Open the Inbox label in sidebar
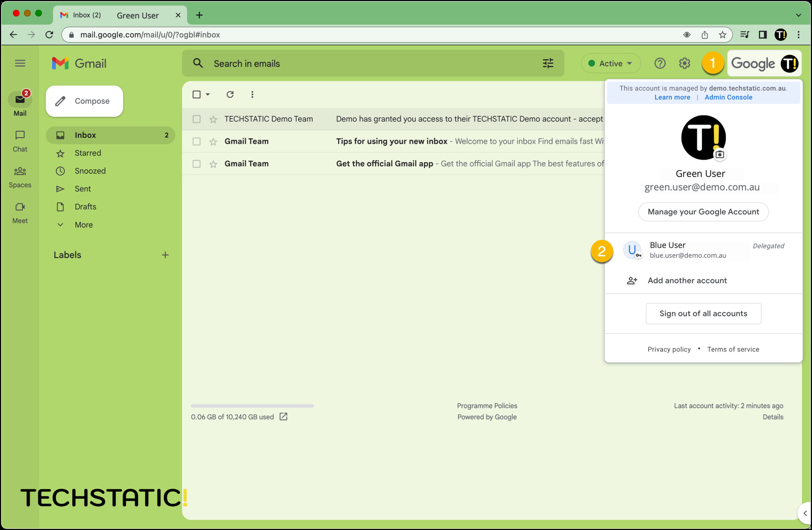The image size is (812, 530). pyautogui.click(x=85, y=135)
